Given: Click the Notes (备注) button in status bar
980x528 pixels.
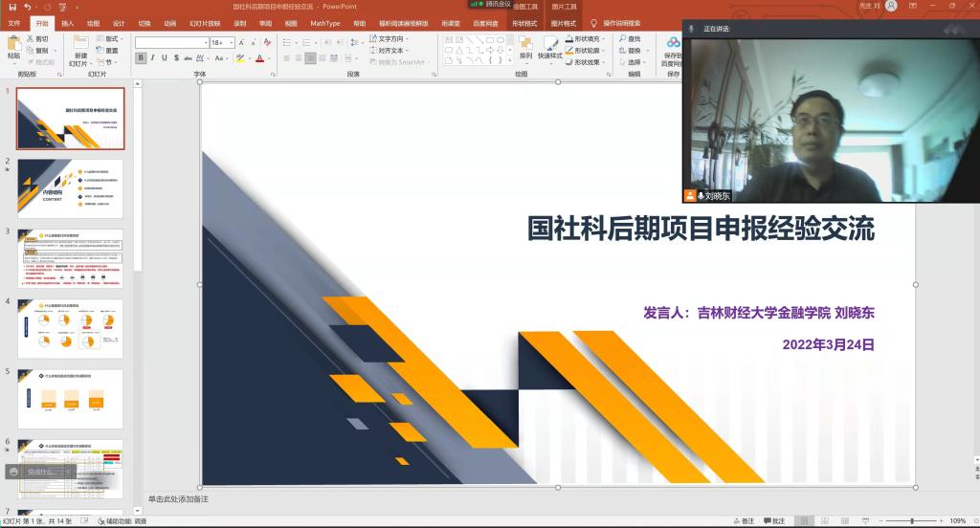Looking at the screenshot, I should click(743, 521).
